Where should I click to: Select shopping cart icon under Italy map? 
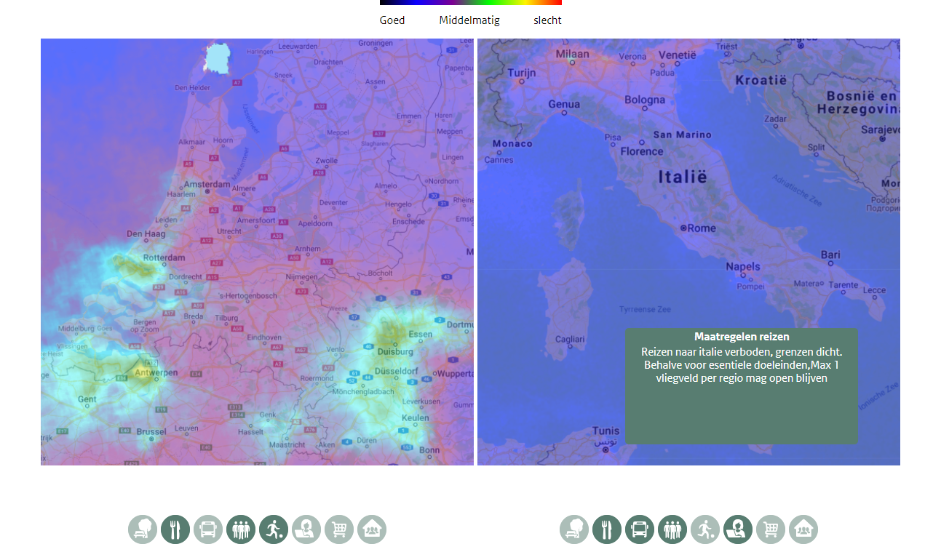(x=771, y=529)
